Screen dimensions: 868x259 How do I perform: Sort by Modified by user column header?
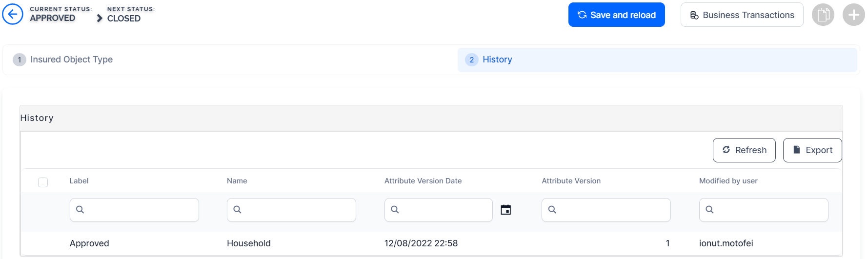pos(728,181)
